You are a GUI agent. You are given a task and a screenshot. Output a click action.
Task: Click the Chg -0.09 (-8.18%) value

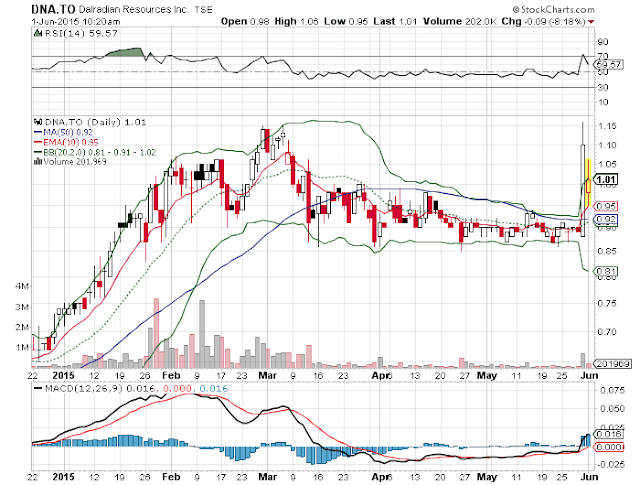[x=543, y=21]
